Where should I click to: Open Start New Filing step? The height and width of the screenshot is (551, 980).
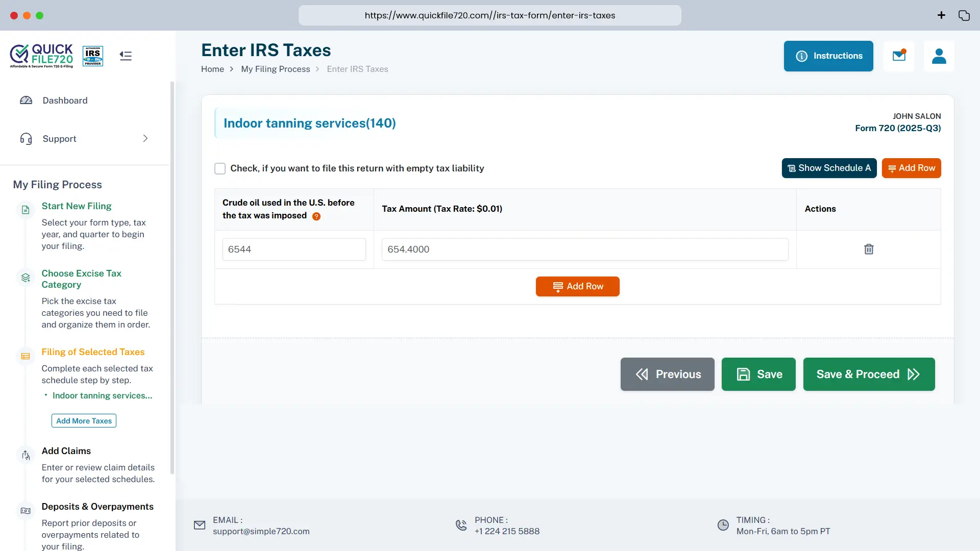(x=77, y=206)
